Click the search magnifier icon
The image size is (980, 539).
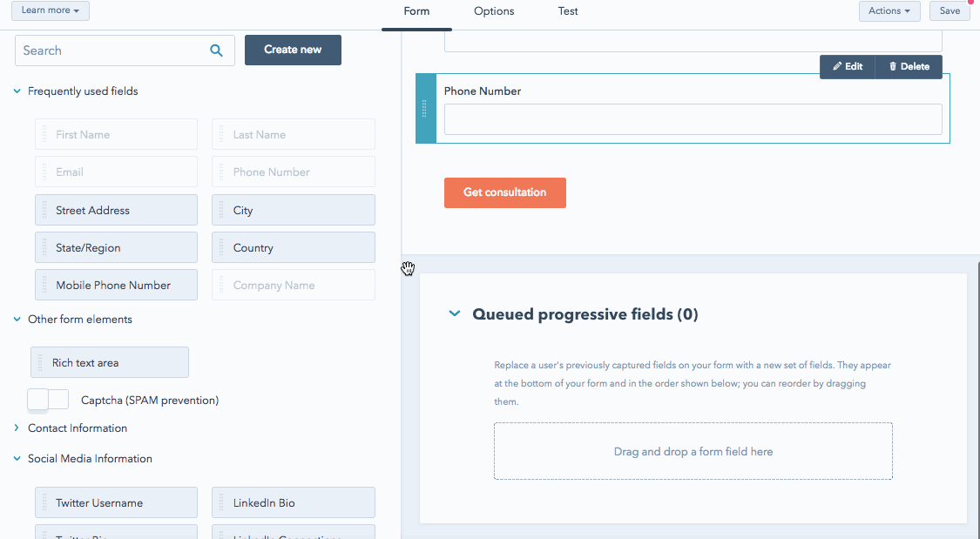click(217, 51)
